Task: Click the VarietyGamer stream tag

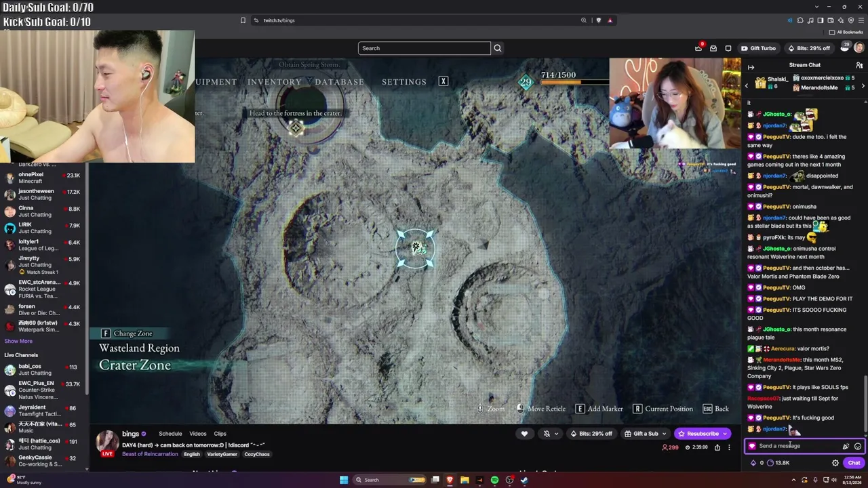Action: click(x=222, y=454)
